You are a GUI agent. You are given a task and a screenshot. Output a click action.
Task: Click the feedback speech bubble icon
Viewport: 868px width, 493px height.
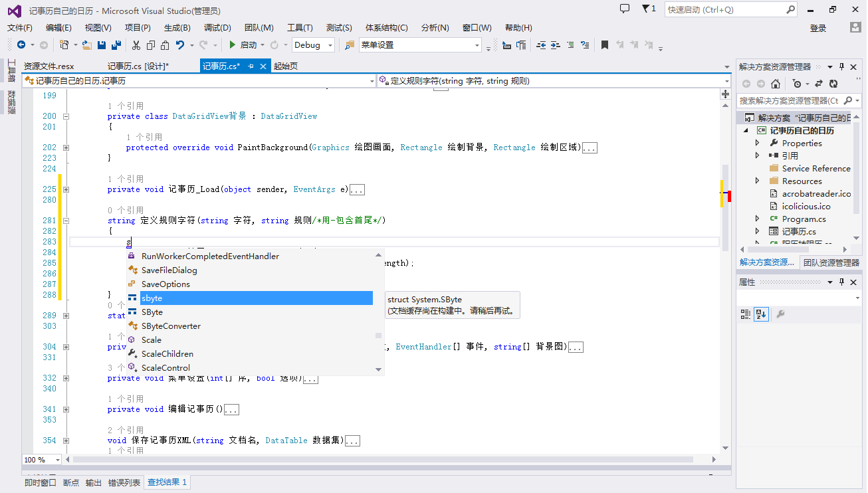point(624,9)
